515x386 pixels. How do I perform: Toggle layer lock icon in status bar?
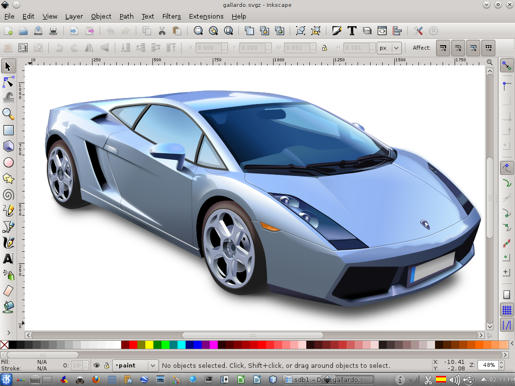pos(107,365)
